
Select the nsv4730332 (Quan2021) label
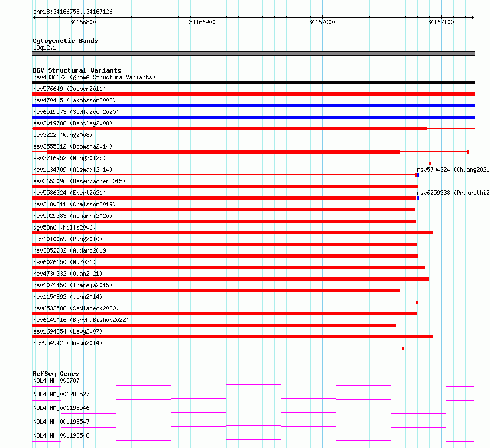[x=68, y=274]
